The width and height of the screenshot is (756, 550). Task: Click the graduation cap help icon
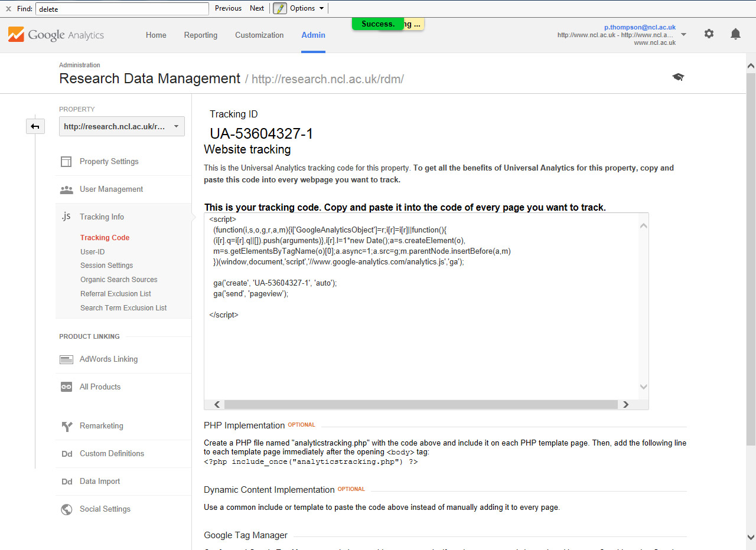678,77
